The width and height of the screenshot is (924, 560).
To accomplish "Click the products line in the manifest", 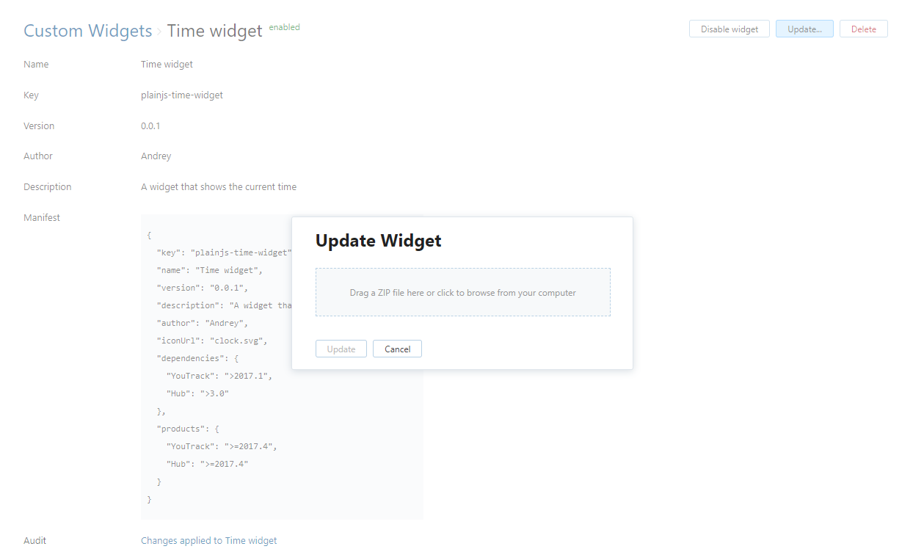I will 187,429.
